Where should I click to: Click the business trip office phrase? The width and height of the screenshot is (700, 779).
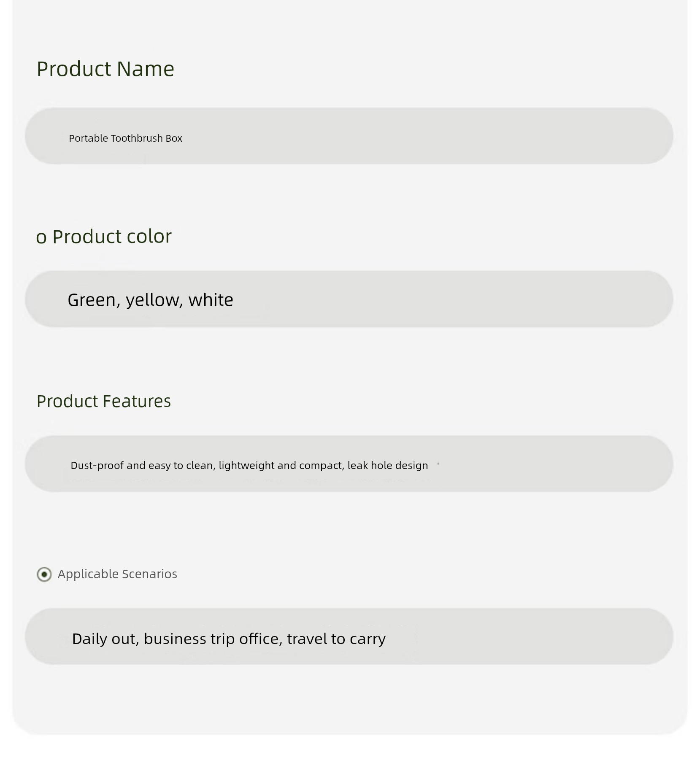212,639
